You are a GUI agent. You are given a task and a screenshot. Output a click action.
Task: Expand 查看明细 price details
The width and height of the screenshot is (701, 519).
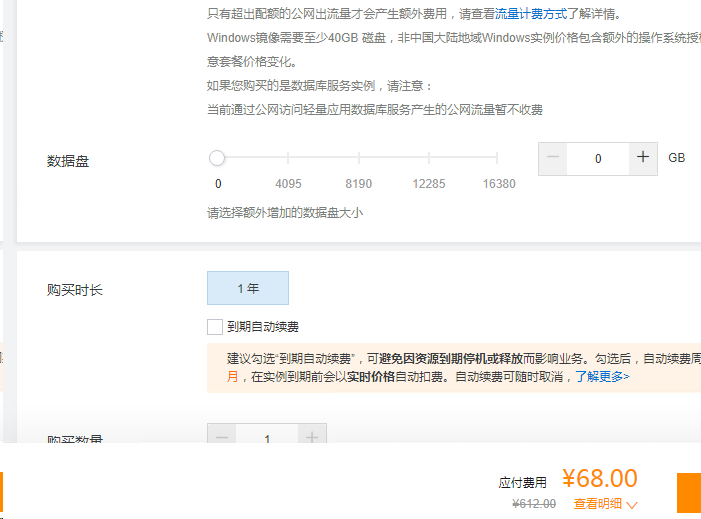598,504
